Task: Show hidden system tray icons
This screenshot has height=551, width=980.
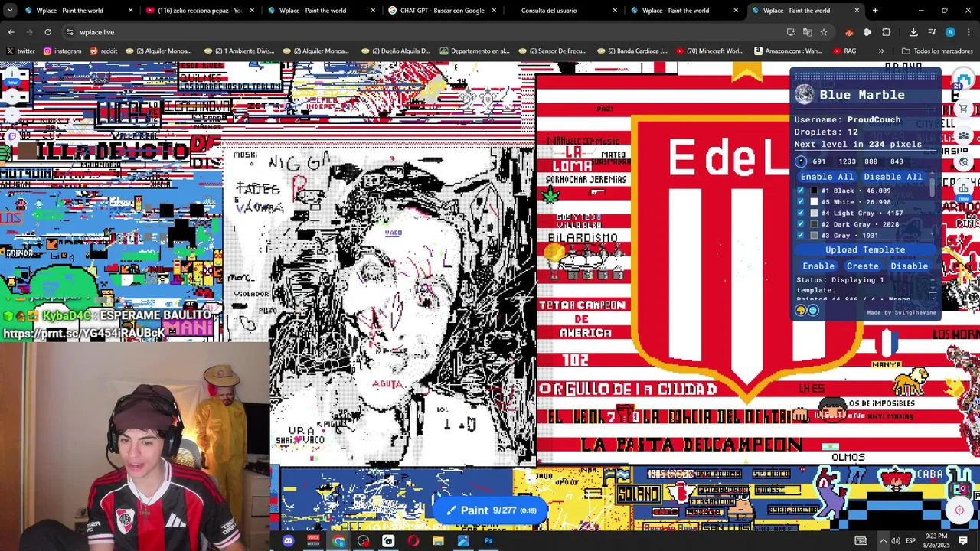Action: [883, 541]
